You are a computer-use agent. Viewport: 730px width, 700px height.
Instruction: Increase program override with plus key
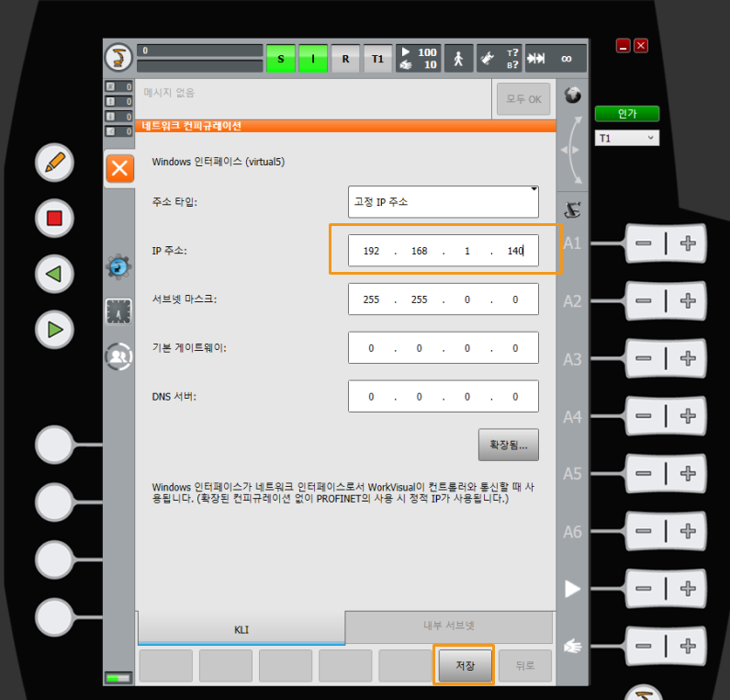click(688, 589)
